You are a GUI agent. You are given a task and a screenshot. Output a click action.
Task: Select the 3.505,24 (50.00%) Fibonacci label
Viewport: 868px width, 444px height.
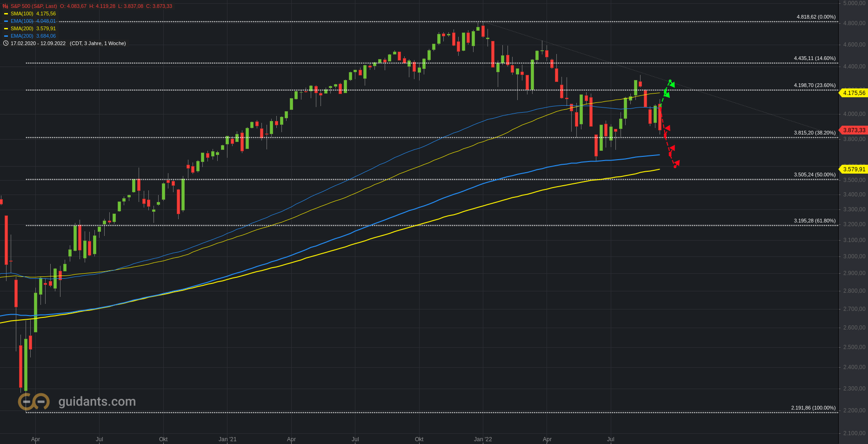pos(815,175)
